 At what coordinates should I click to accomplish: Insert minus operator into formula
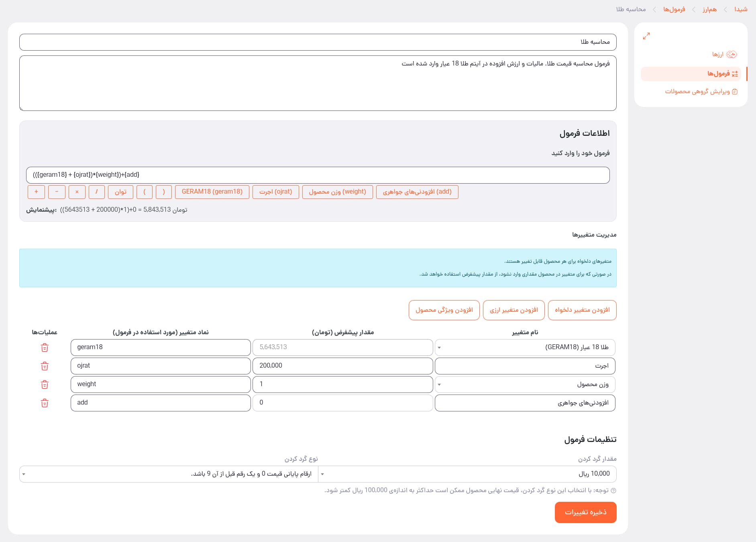point(57,192)
